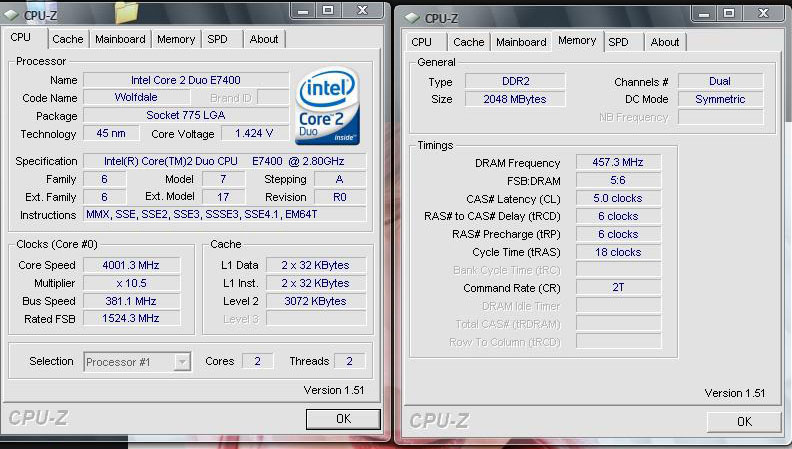
Task: Select the Memory tab in right window
Action: (x=577, y=40)
